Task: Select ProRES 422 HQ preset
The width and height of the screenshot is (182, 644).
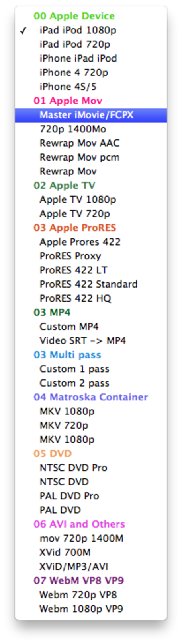Action: (x=91, y=298)
